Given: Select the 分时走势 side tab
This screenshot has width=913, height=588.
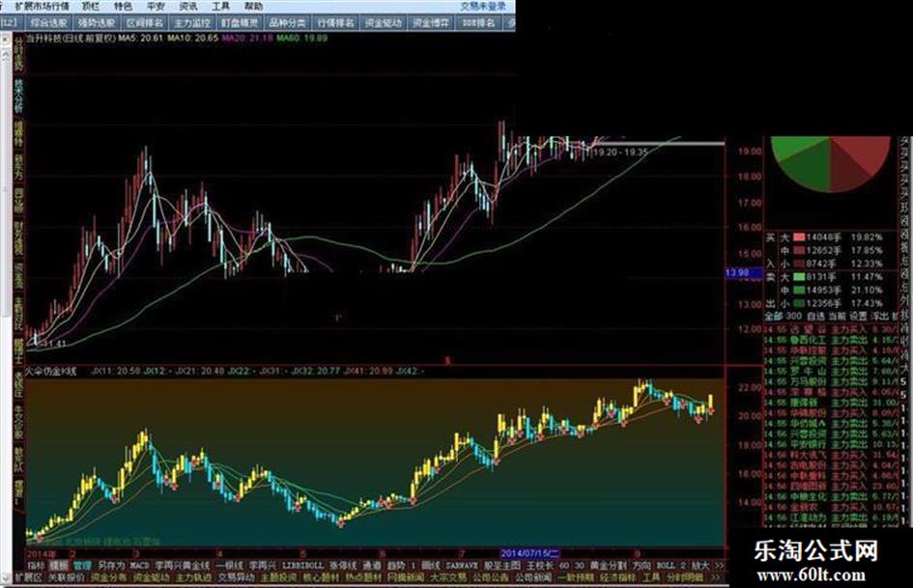Looking at the screenshot, I should [18, 54].
